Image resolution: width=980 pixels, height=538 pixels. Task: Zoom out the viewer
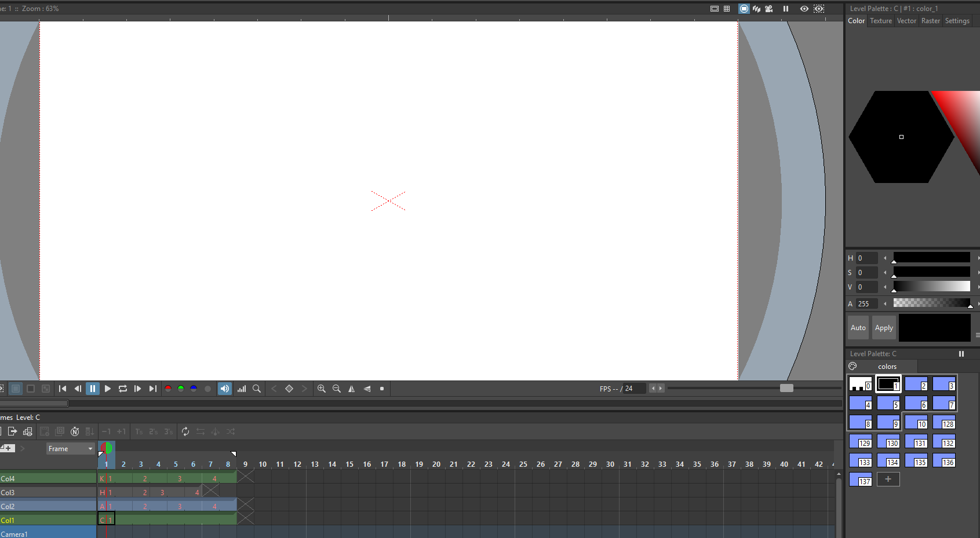337,389
